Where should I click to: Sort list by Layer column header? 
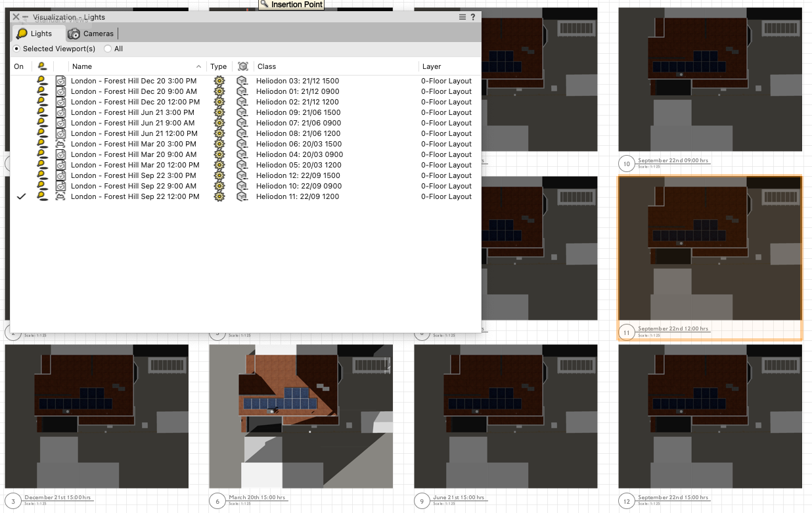tap(447, 66)
